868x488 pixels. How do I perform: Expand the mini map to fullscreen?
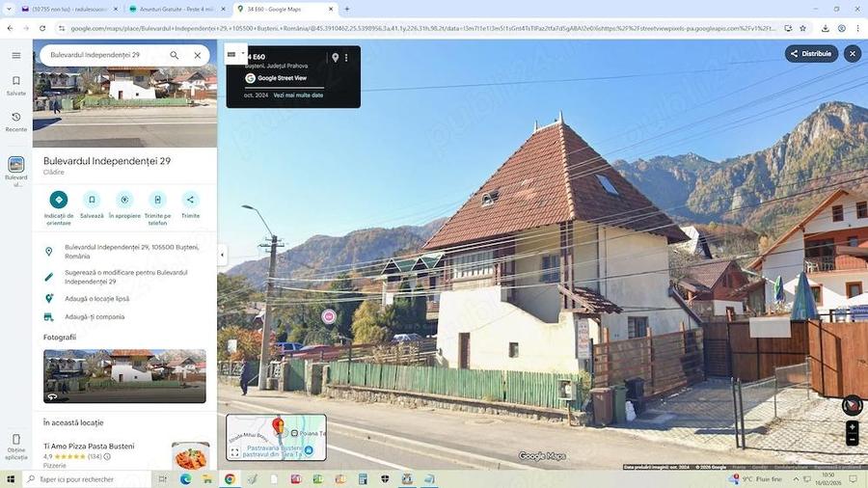[x=234, y=451]
